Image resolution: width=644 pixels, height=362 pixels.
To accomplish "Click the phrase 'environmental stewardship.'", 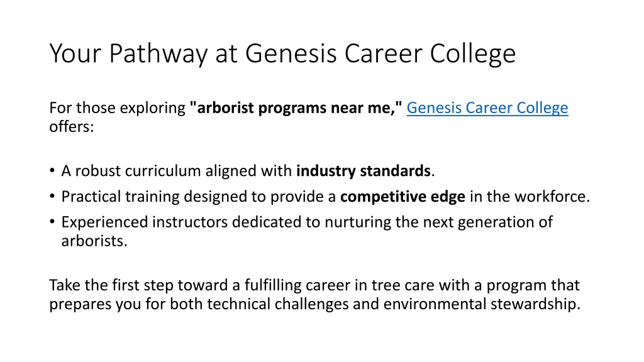I will coord(482,304).
